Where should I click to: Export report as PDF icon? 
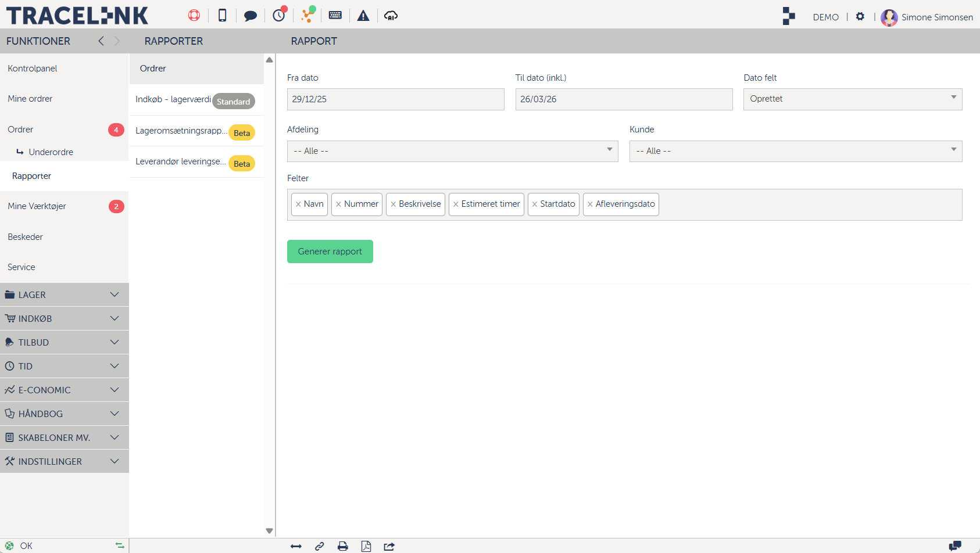(366, 546)
